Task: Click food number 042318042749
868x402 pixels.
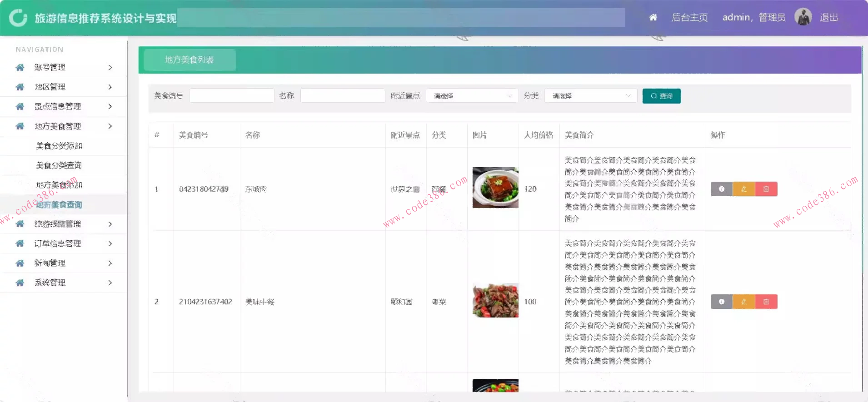Action: coord(204,189)
